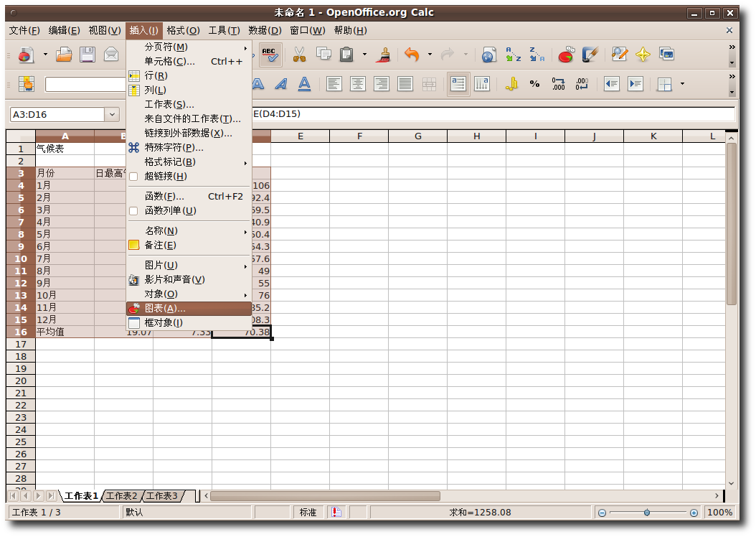Expand the 对象(O) submenu
756x537 pixels.
189,294
